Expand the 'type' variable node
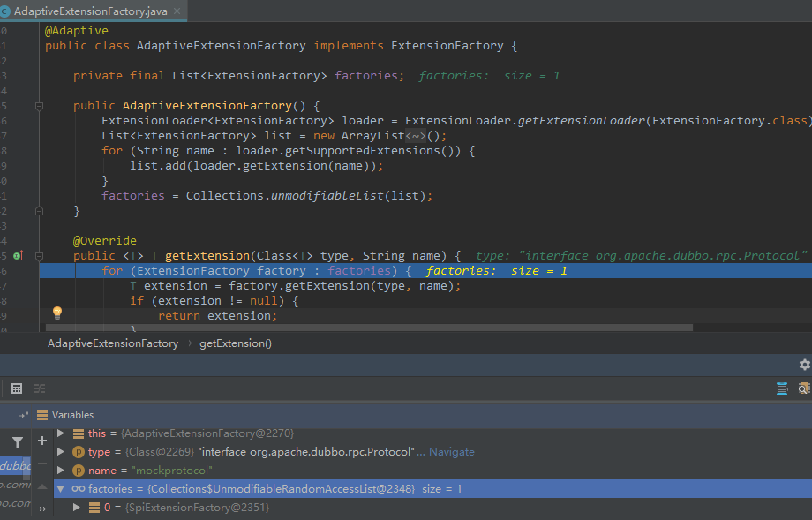The height and width of the screenshot is (520, 812). [x=61, y=452]
